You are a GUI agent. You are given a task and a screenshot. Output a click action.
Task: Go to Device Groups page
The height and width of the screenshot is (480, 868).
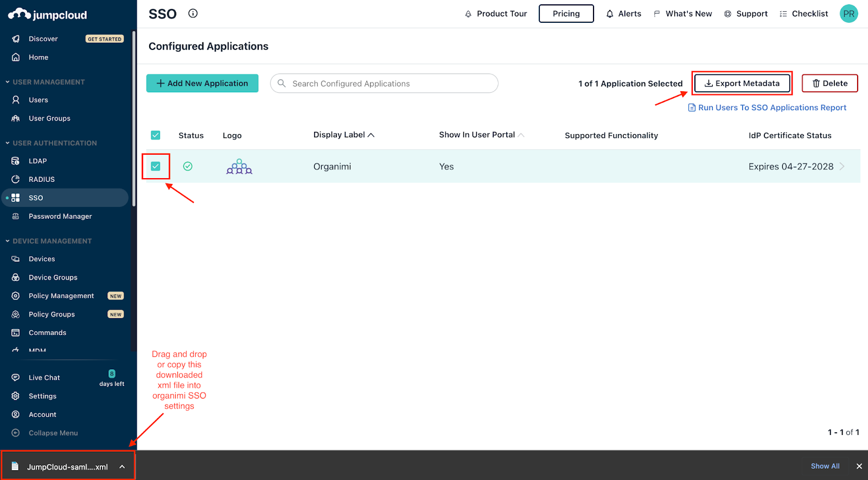pyautogui.click(x=53, y=277)
